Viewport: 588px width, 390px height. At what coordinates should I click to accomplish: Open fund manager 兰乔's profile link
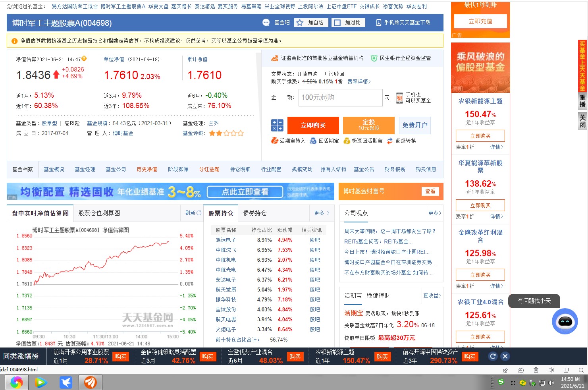(x=214, y=123)
